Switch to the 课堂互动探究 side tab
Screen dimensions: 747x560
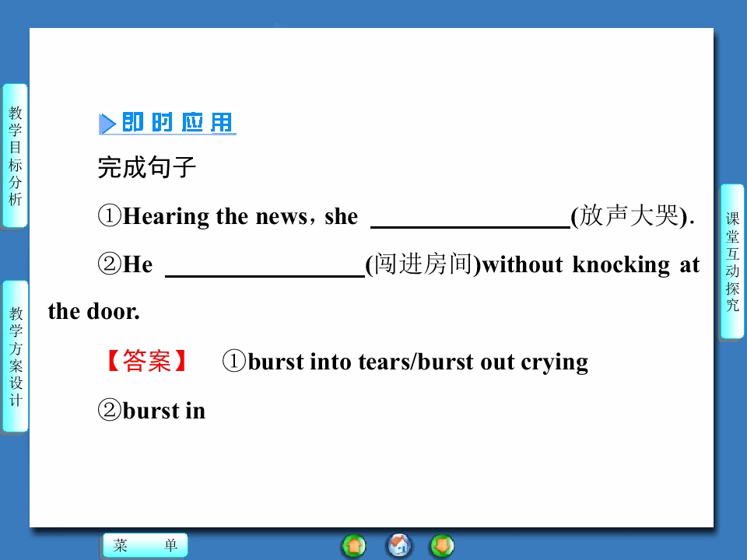tap(731, 261)
